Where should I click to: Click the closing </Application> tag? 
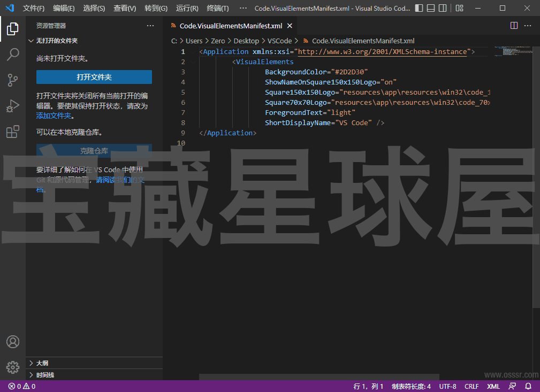click(x=227, y=133)
